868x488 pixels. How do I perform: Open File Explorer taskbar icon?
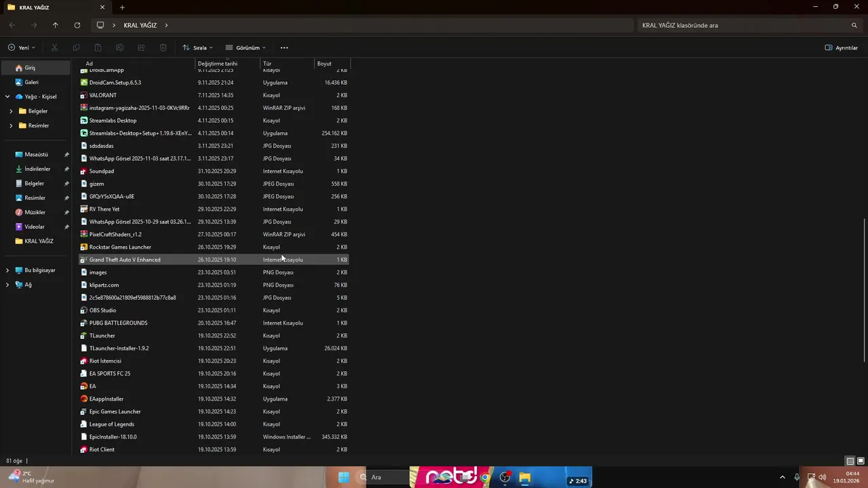pos(525,477)
